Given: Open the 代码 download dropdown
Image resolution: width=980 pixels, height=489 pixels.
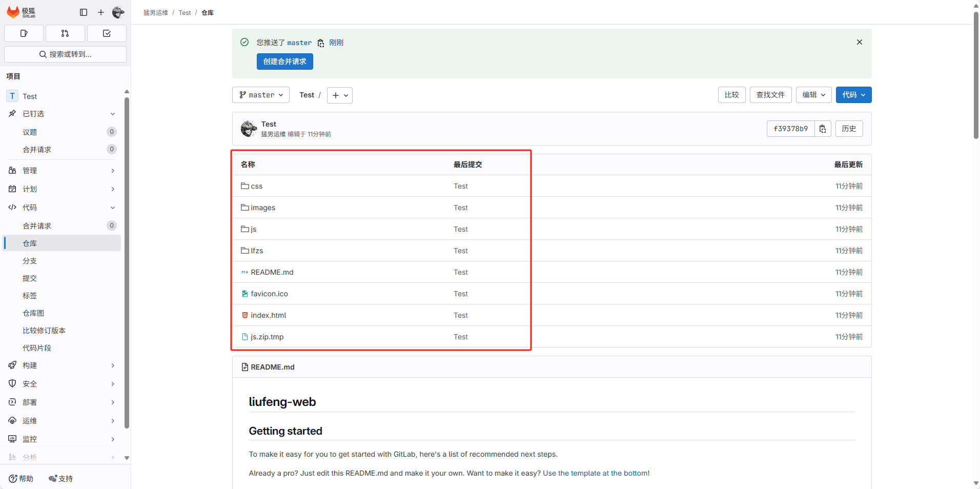Looking at the screenshot, I should point(853,95).
